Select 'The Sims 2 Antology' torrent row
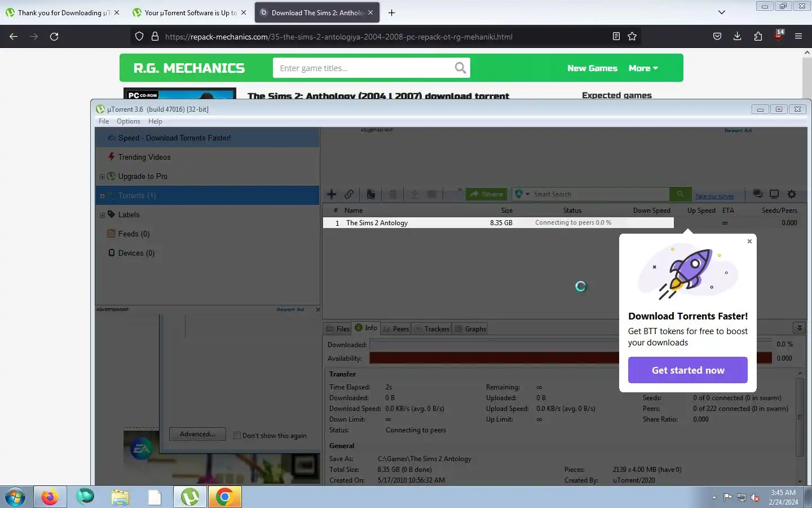This screenshot has height=508, width=812. point(498,223)
